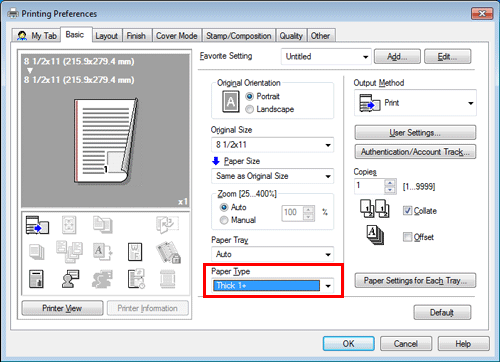The width and height of the screenshot is (500, 362).
Task: Switch to the Layout tab
Action: pos(106,36)
